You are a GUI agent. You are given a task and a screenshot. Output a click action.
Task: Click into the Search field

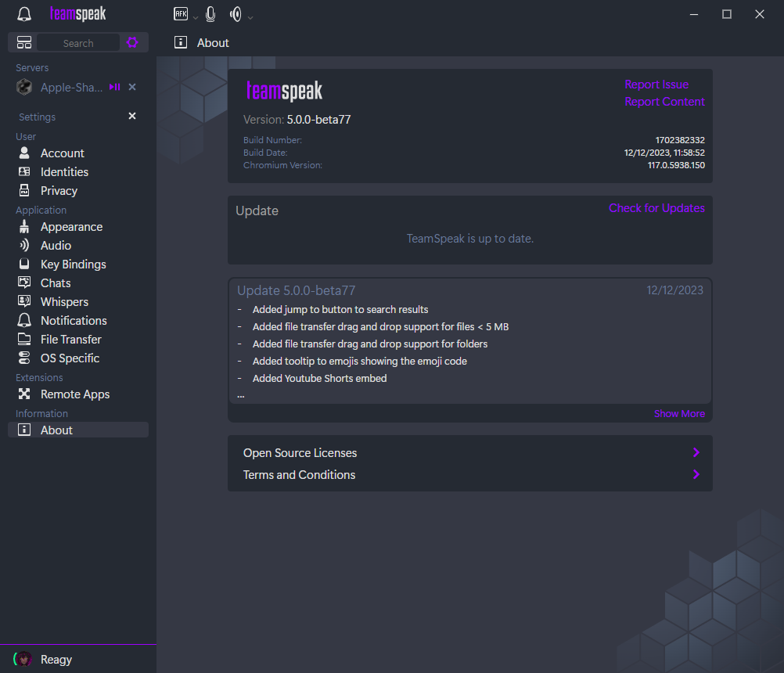78,43
